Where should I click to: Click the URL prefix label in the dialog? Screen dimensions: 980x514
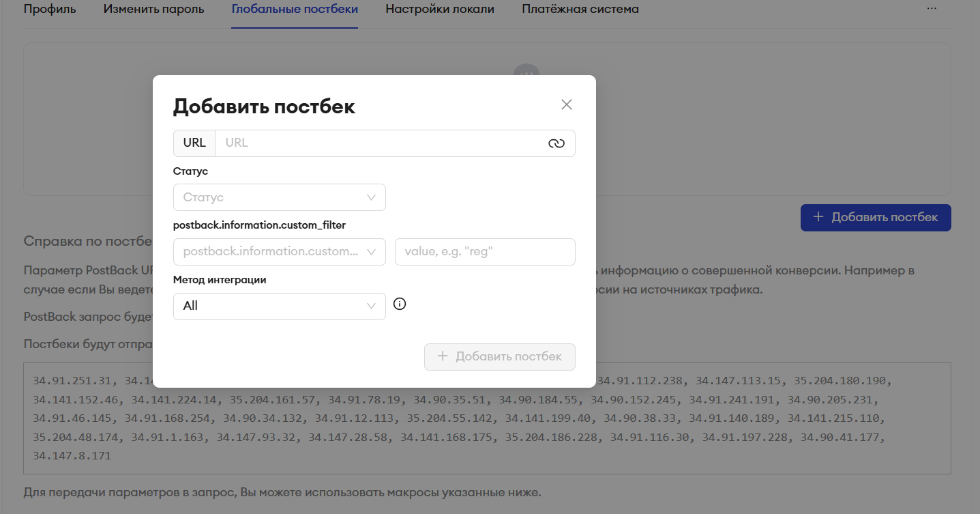tap(194, 143)
